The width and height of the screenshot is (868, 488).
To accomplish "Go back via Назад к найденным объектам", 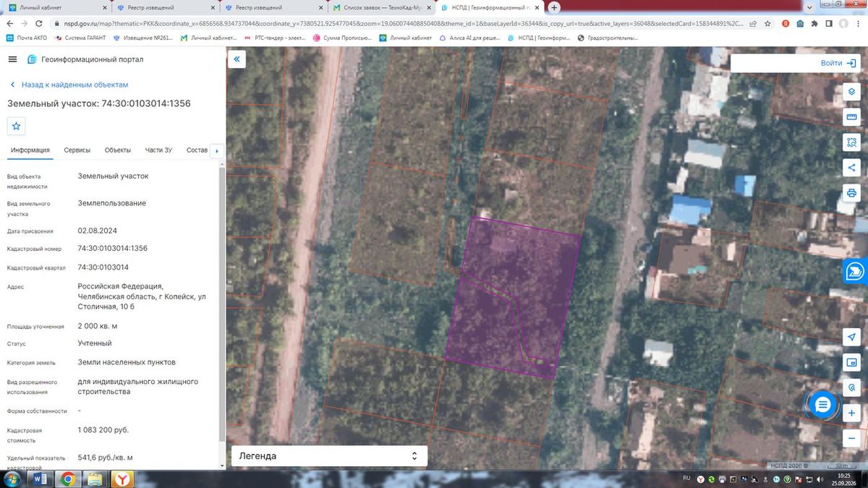I will pyautogui.click(x=68, y=85).
